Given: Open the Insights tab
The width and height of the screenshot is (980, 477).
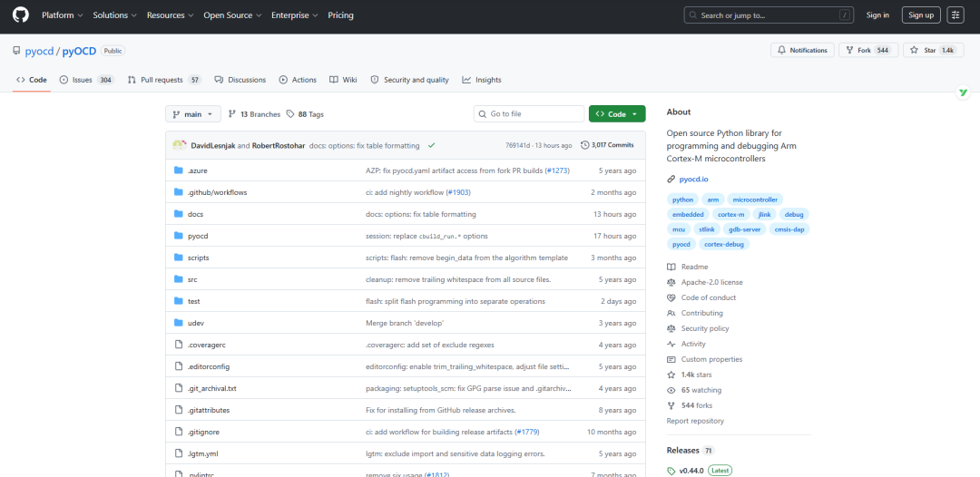Looking at the screenshot, I should (x=482, y=80).
